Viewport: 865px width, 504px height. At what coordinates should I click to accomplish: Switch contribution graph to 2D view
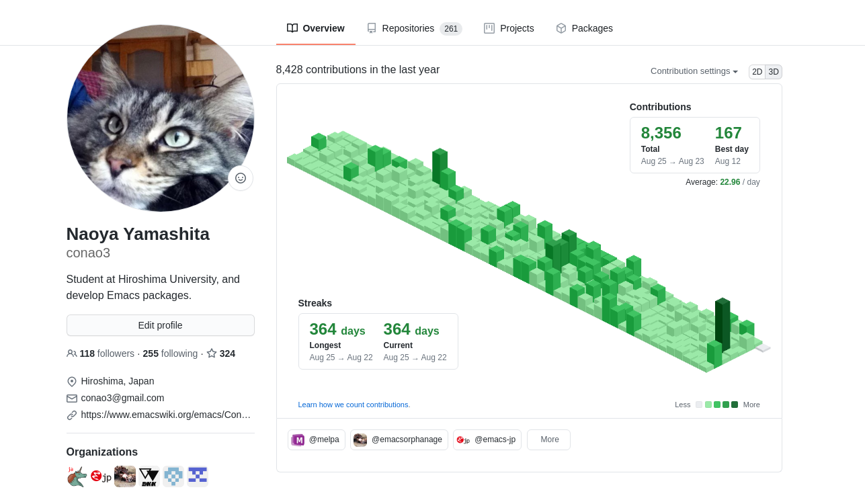pos(757,72)
